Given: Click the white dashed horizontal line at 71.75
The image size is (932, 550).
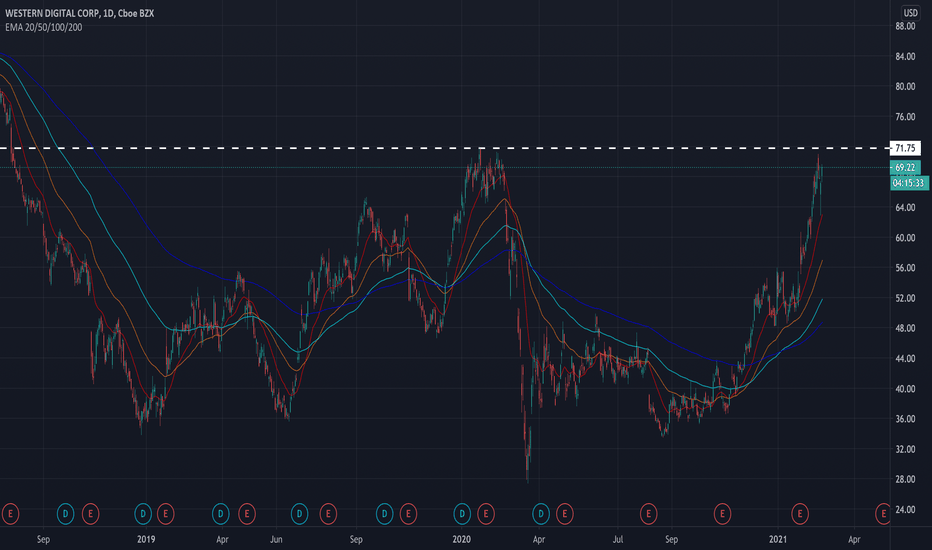Looking at the screenshot, I should [445, 148].
